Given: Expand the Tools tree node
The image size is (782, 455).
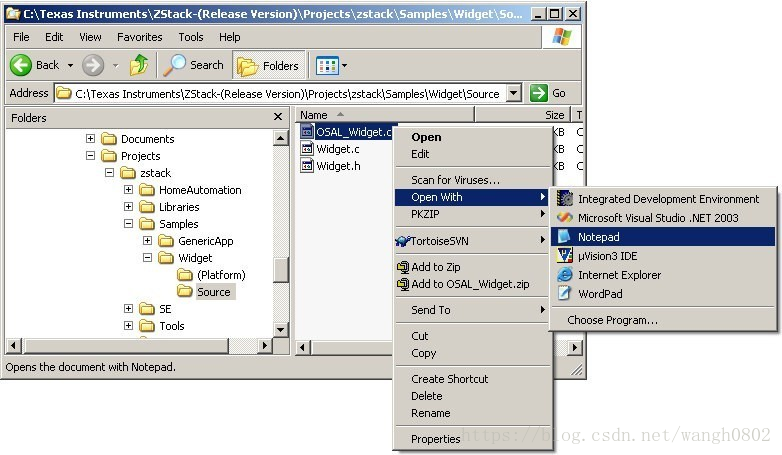Looking at the screenshot, I should [128, 325].
